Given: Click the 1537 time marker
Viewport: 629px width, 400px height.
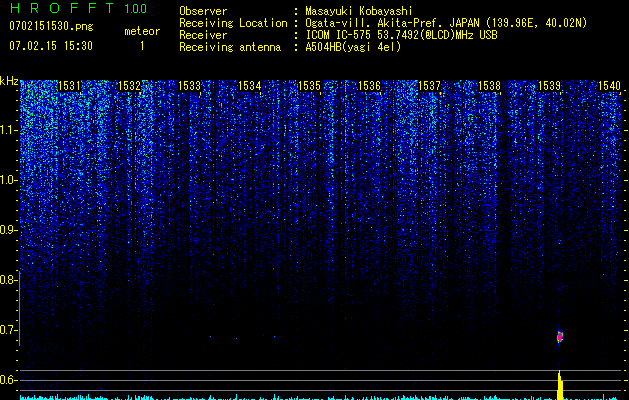Looking at the screenshot, I should click(429, 86).
